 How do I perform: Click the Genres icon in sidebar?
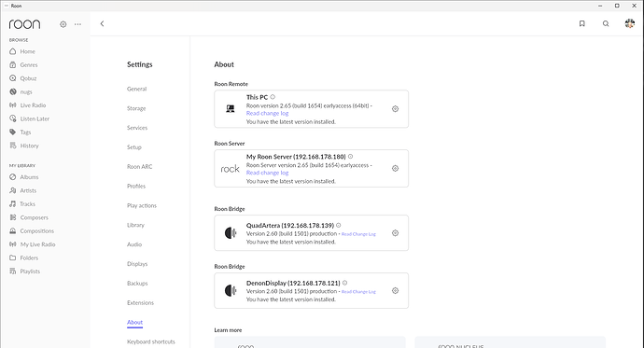click(x=13, y=64)
